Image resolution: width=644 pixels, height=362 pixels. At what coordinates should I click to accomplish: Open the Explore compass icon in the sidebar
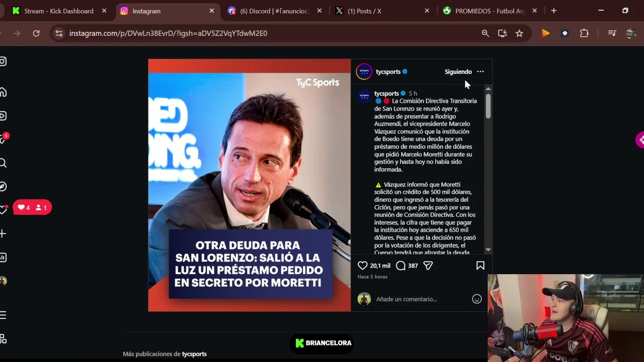tap(3, 187)
